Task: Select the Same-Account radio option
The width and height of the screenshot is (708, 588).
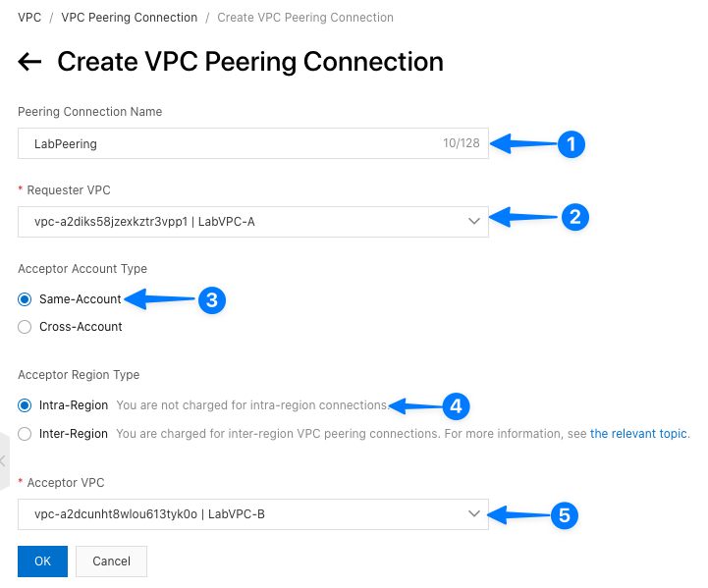Action: point(25,299)
